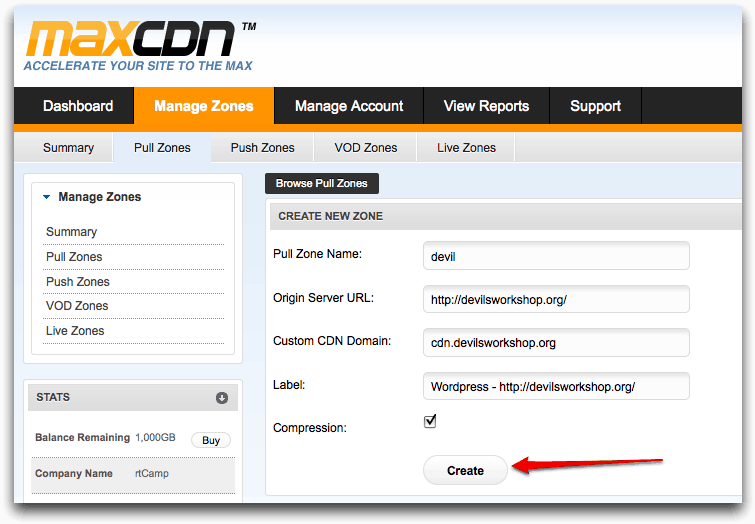Open Push Zones link in sidebar
The image size is (755, 524).
[x=78, y=282]
